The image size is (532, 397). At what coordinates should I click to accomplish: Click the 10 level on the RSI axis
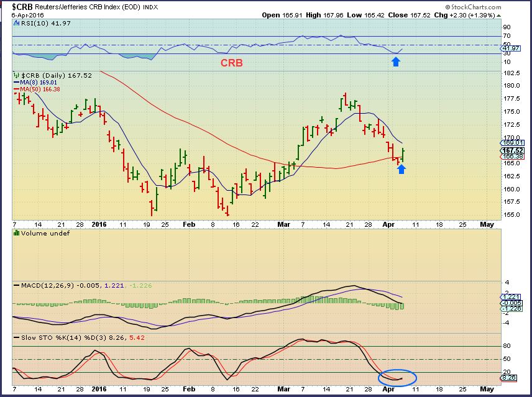tap(507, 62)
